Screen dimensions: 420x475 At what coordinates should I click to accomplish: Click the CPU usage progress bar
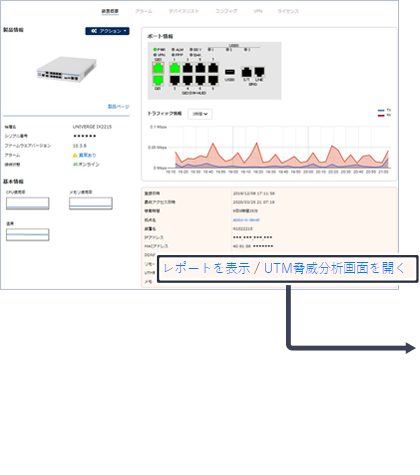pyautogui.click(x=28, y=203)
